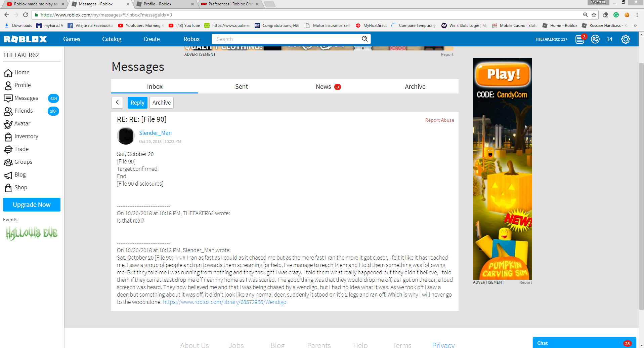Click Slender_Man's avatar thumbnail
Viewport: 644px width, 348px height.
coord(126,136)
